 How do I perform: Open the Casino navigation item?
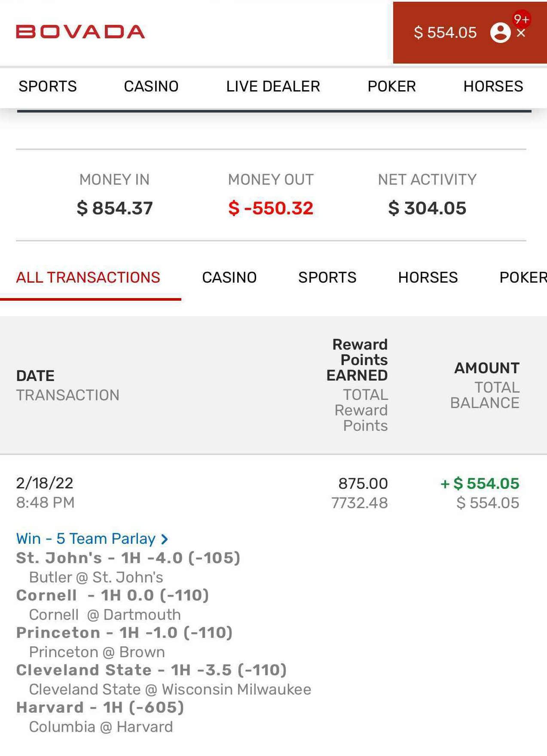coord(151,86)
